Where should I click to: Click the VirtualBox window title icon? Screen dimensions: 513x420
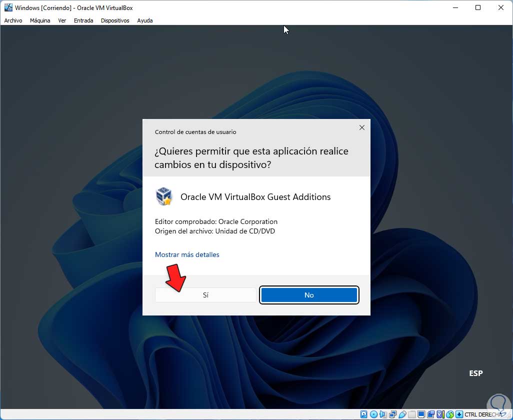pos(8,7)
